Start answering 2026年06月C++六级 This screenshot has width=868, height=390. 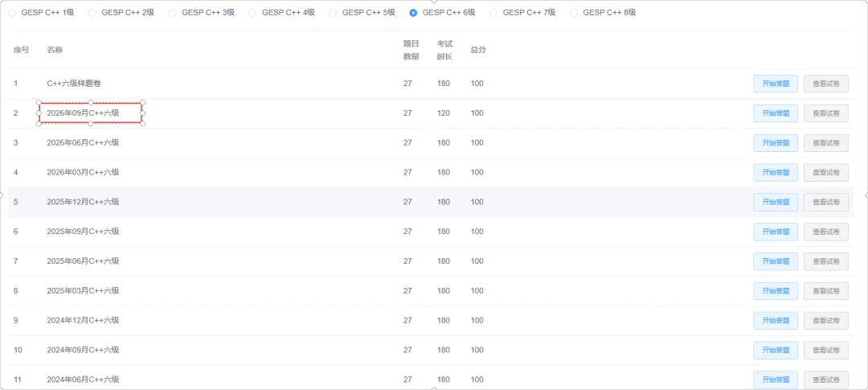tap(775, 143)
